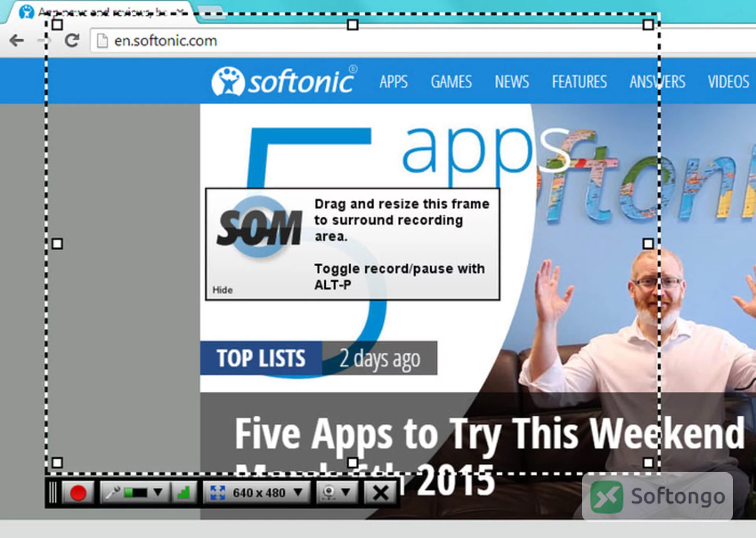756x538 pixels.
Task: Open the ANSWERS section
Action: click(657, 81)
